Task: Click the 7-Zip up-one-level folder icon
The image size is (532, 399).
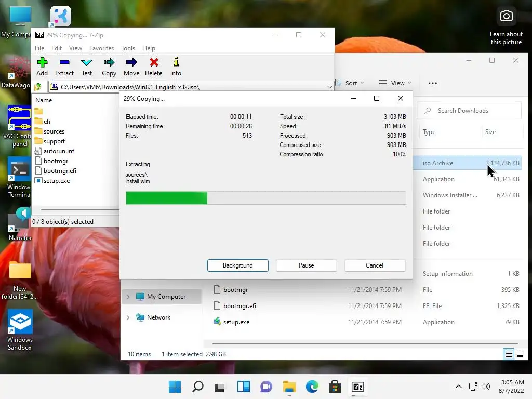Action: (x=38, y=87)
